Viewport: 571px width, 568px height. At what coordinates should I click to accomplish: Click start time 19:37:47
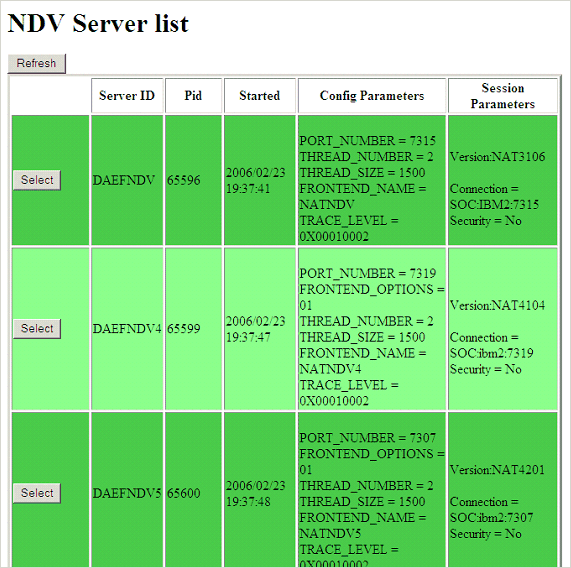click(248, 337)
